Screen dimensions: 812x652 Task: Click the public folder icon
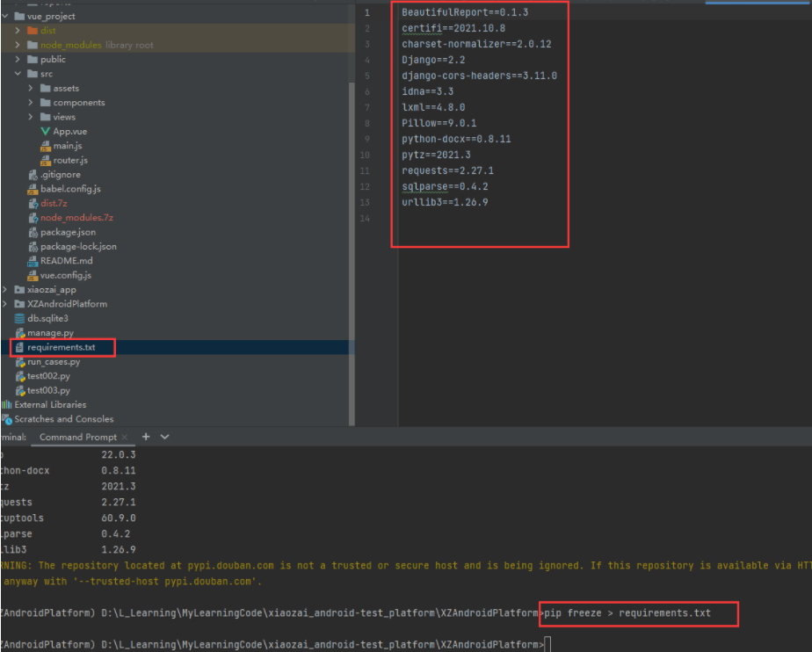click(33, 60)
